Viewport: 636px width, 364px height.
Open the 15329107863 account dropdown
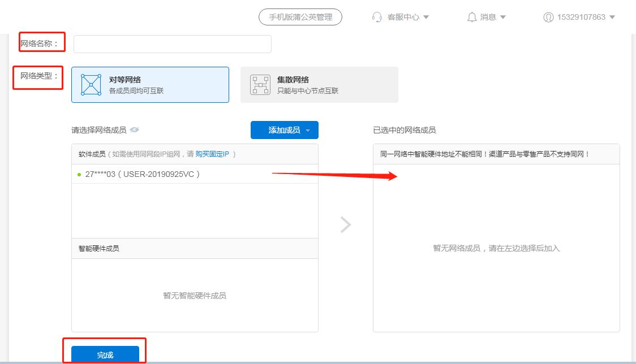612,17
